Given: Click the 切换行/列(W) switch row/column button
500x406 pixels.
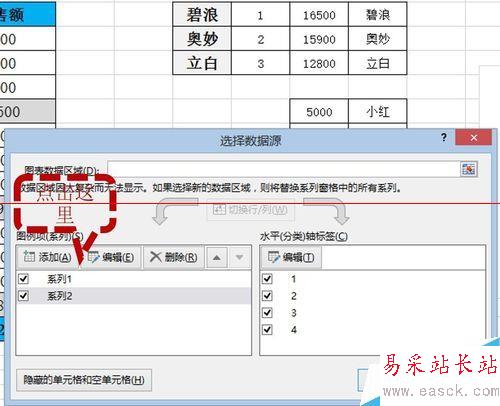Looking at the screenshot, I should (x=250, y=210).
